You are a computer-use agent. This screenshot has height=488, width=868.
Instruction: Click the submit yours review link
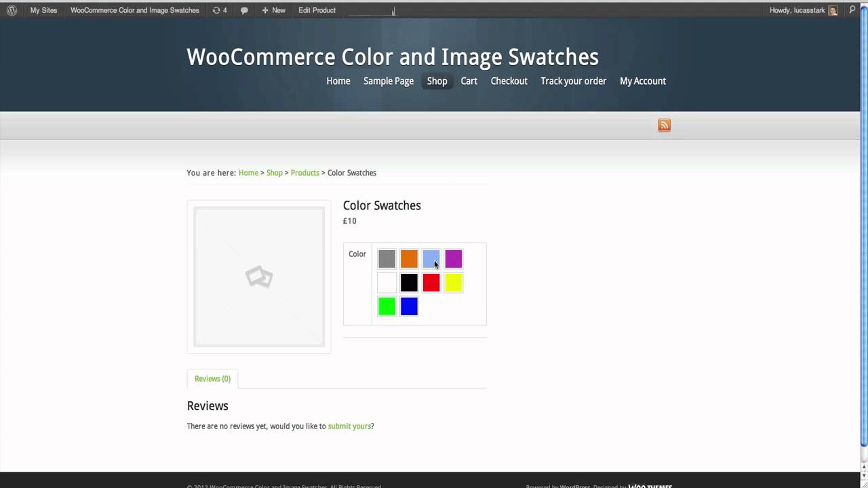[349, 426]
